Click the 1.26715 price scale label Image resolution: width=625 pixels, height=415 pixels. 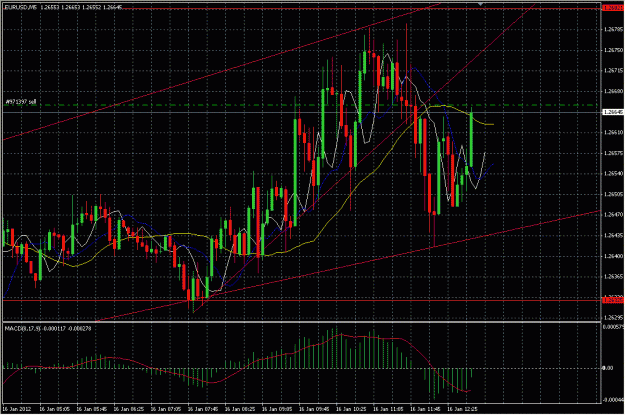[x=613, y=71]
